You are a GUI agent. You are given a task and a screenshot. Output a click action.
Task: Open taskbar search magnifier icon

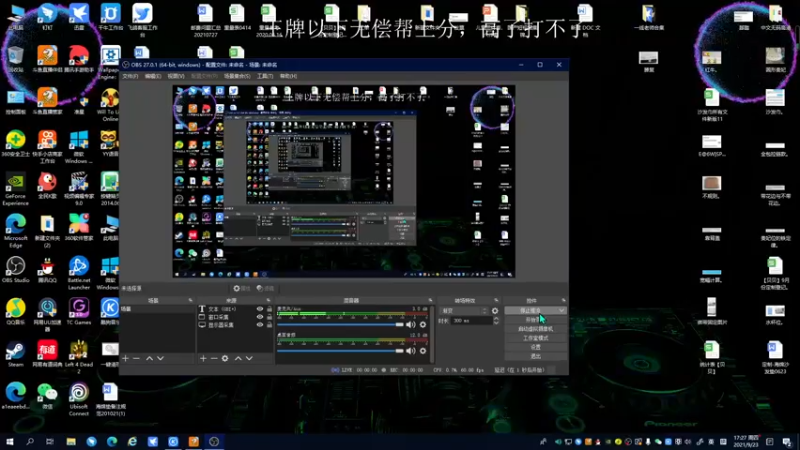[30, 442]
